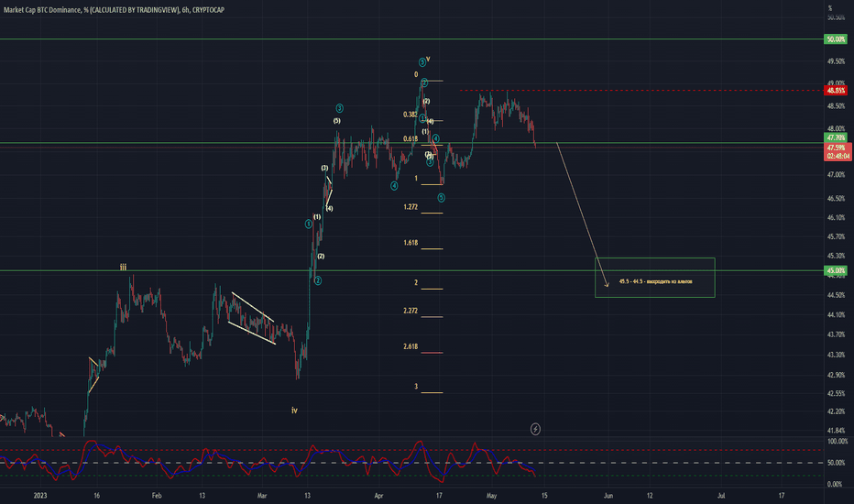The image size is (854, 504).
Task: Click the wave iv label
Action: coord(294,411)
